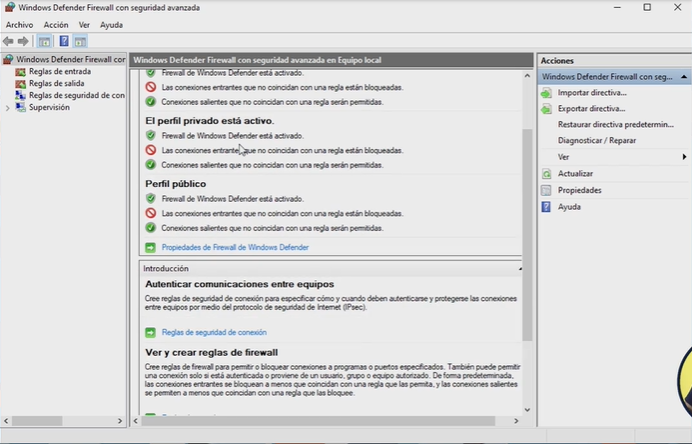Click scroll down arrow in center pane
The width and height of the screenshot is (692, 444).
click(x=527, y=410)
